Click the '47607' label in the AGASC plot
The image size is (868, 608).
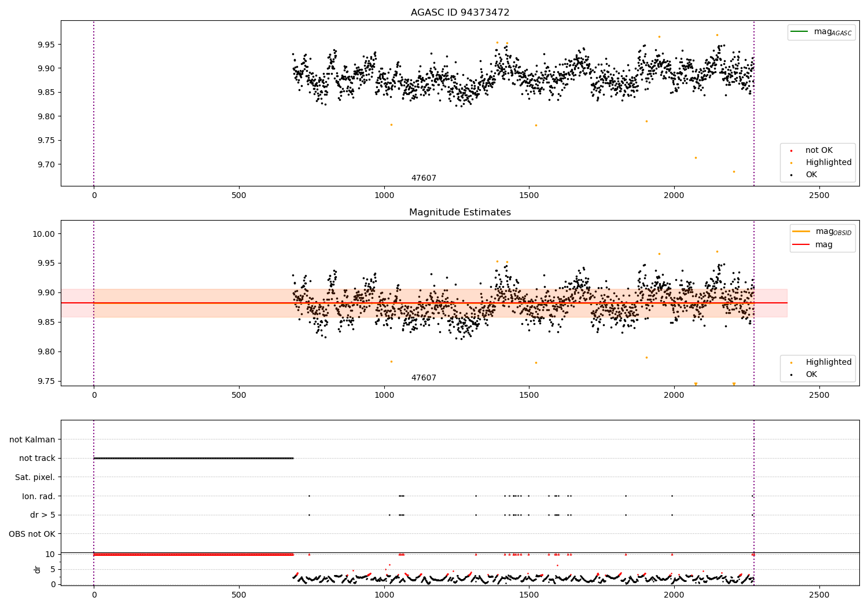pos(424,178)
